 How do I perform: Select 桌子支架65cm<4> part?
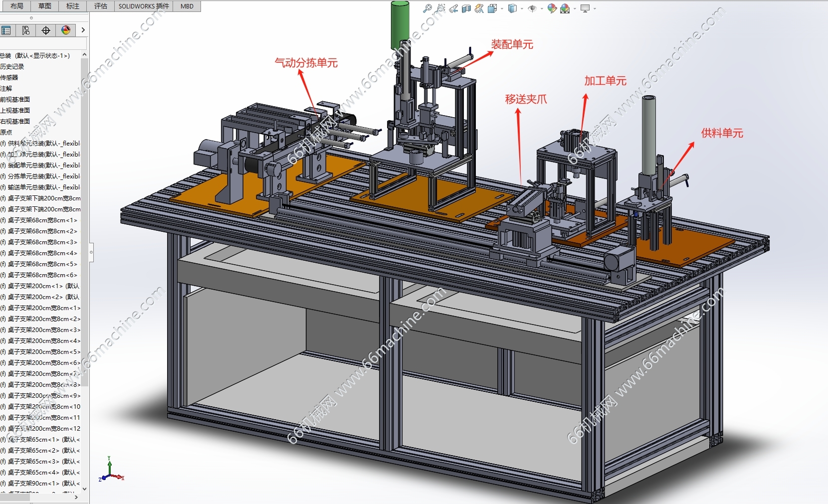[x=40, y=472]
